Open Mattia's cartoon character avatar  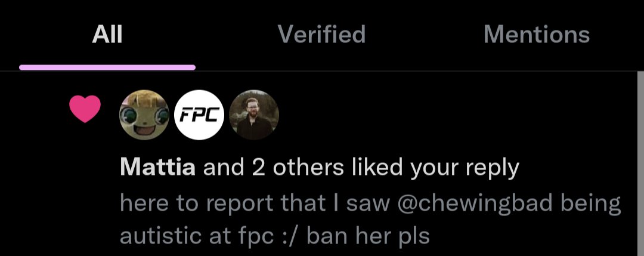pyautogui.click(x=144, y=115)
